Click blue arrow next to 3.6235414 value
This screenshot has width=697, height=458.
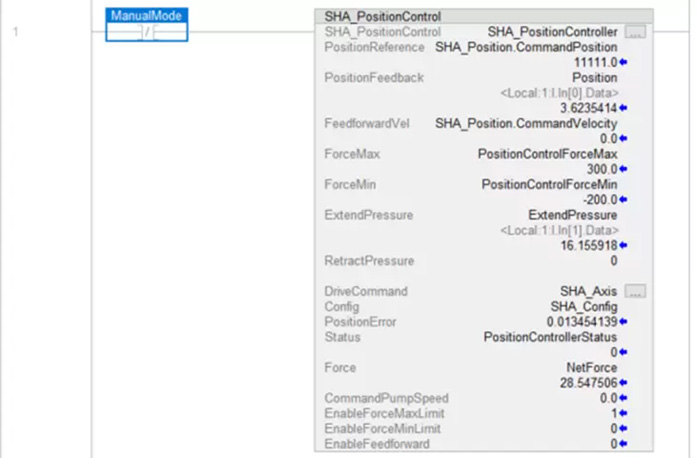[623, 108]
